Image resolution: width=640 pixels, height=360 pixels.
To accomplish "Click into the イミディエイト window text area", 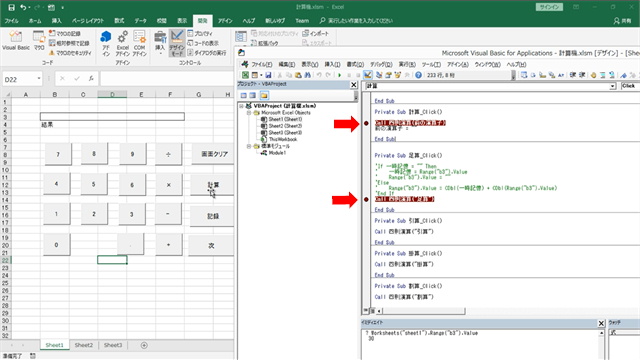I will point(480,344).
